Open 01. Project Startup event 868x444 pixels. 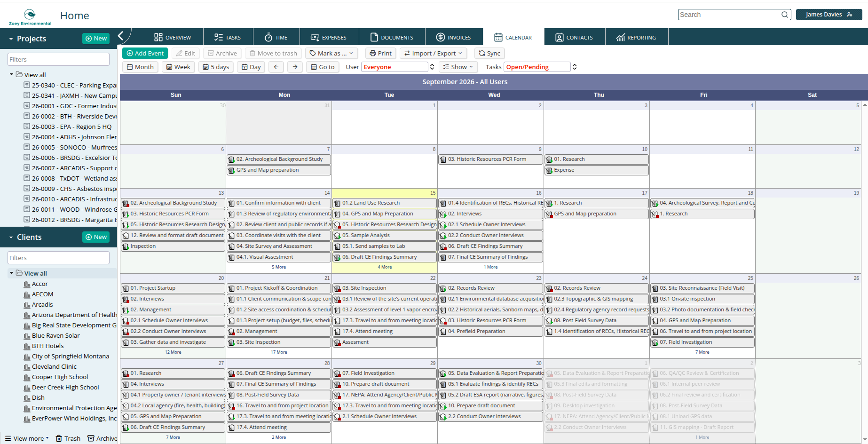(173, 288)
